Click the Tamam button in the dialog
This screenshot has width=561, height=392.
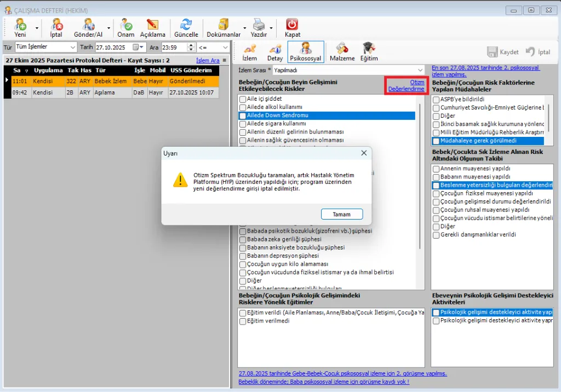click(x=342, y=214)
